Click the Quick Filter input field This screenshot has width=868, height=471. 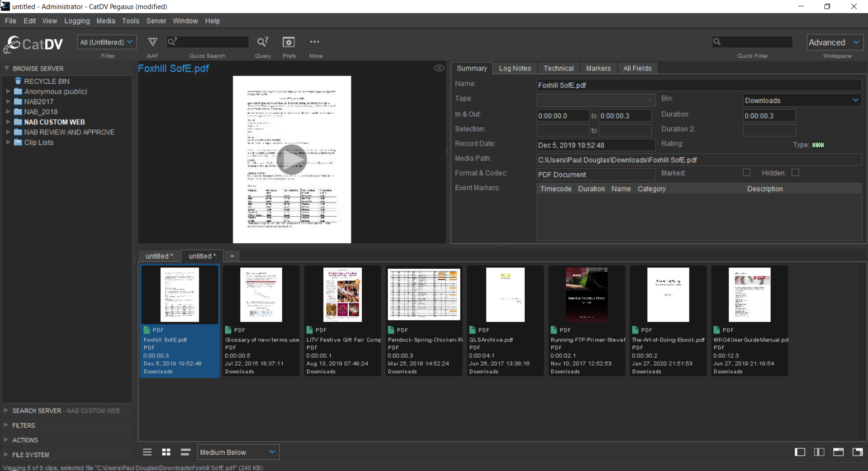tap(752, 42)
